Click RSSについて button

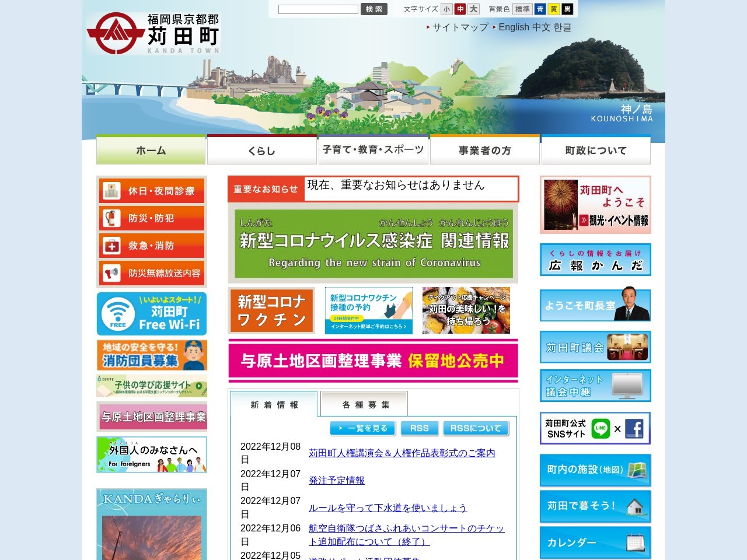coord(476,428)
